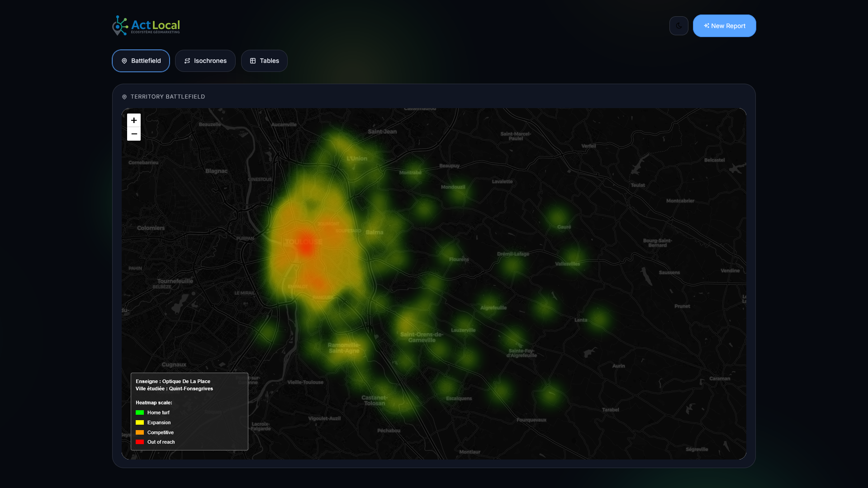
Task: Click the yellow Expansion swatch
Action: tap(140, 422)
